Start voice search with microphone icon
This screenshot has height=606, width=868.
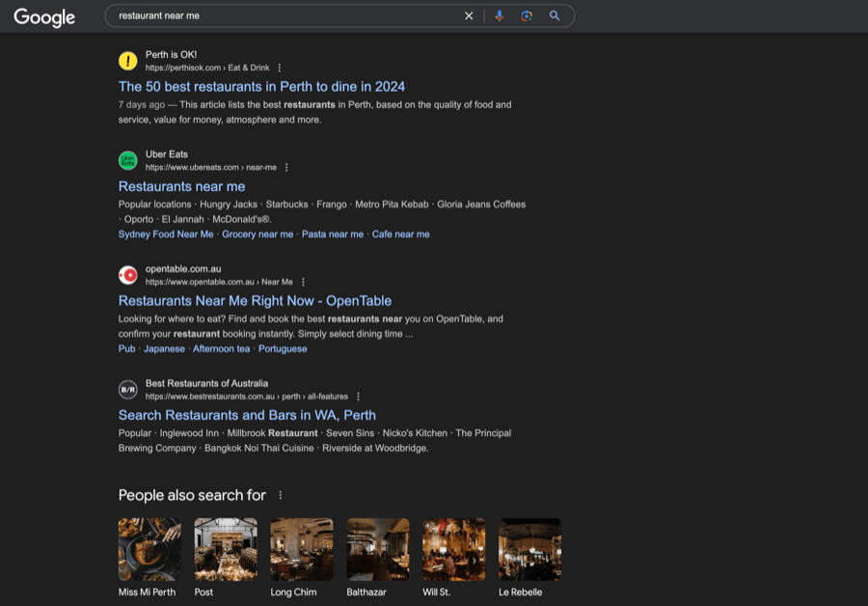[x=500, y=16]
